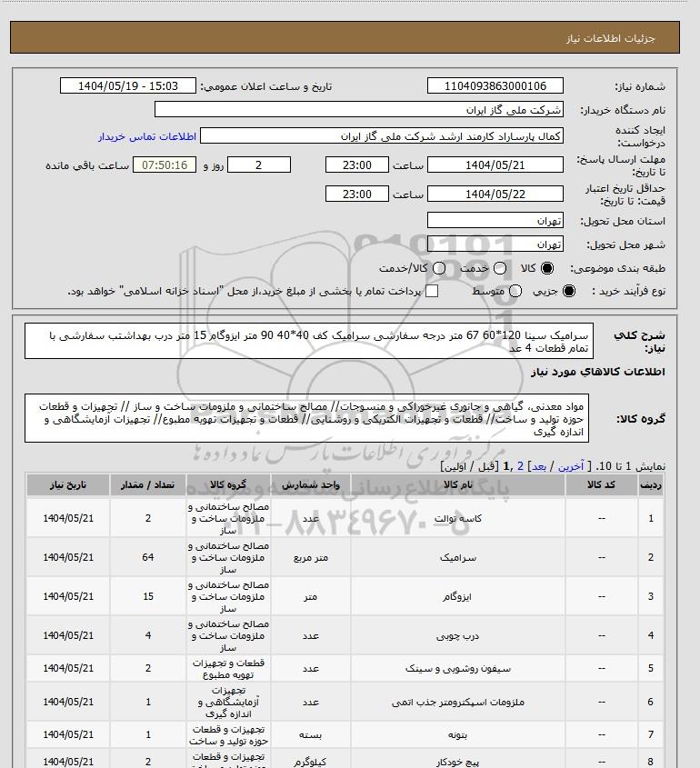Click the item name ملزومات اسپکترومتر جذب اتمی
The image size is (700, 768).
tap(458, 703)
